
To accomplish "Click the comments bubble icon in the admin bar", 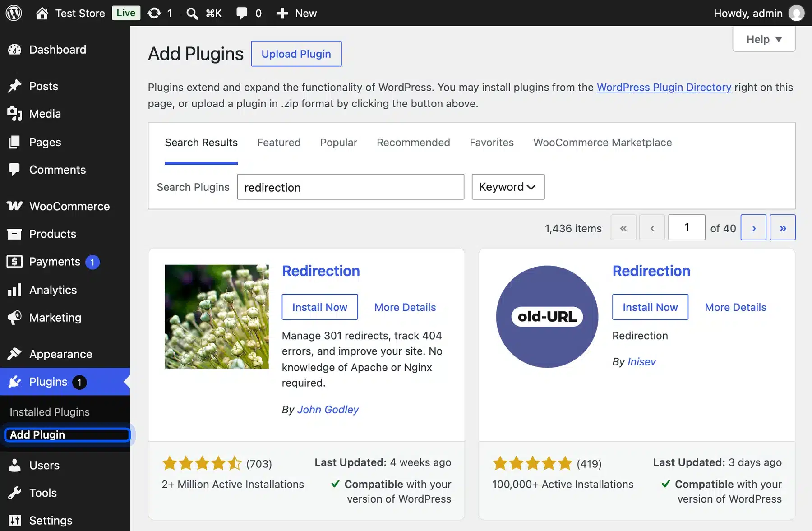I will coord(242,14).
